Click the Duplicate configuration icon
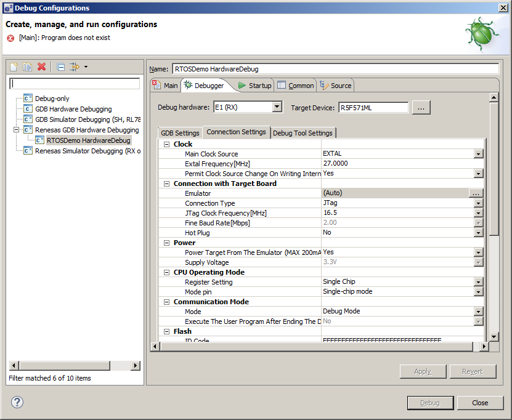512x420 pixels. coord(28,67)
